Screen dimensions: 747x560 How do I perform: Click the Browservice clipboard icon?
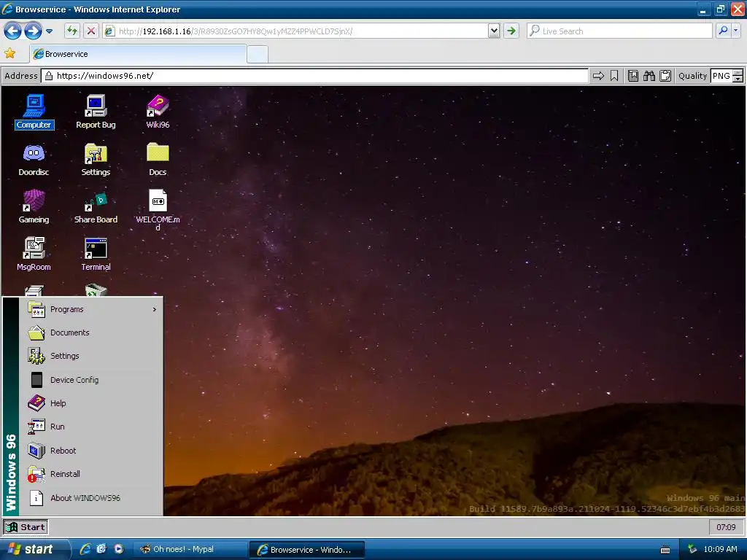(665, 76)
